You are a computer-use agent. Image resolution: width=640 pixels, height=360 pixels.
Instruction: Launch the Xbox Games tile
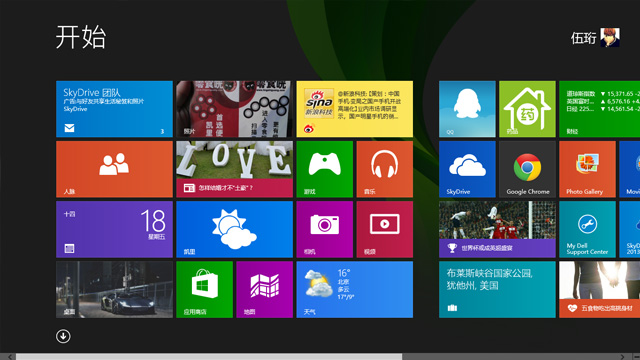tap(324, 169)
